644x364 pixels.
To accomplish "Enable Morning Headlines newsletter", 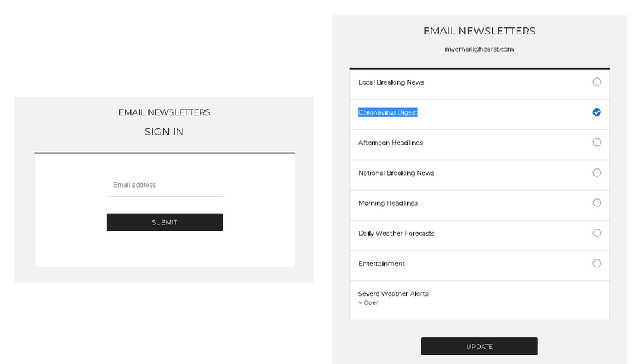I will point(597,203).
